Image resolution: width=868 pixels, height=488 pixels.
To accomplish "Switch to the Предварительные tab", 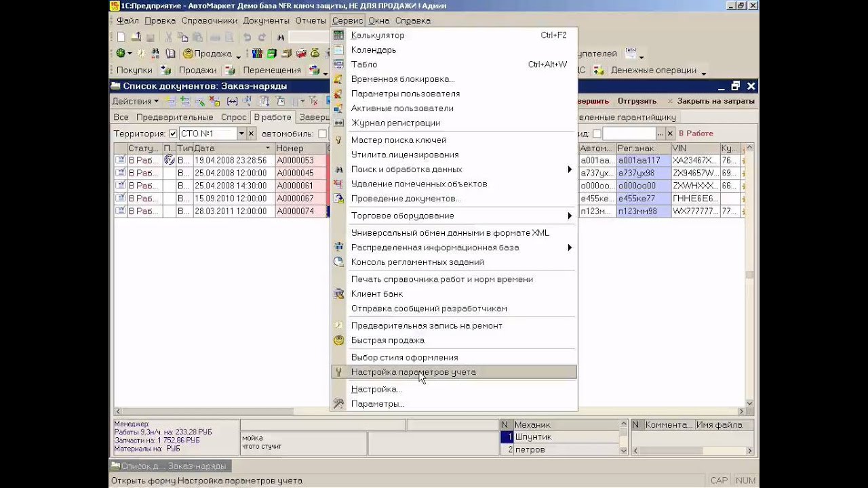I will click(x=174, y=117).
